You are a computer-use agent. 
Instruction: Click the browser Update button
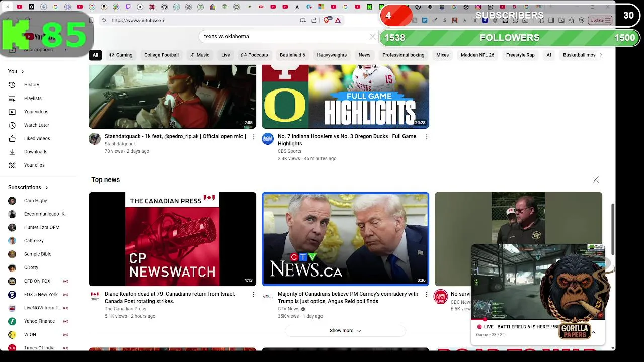pyautogui.click(x=600, y=20)
